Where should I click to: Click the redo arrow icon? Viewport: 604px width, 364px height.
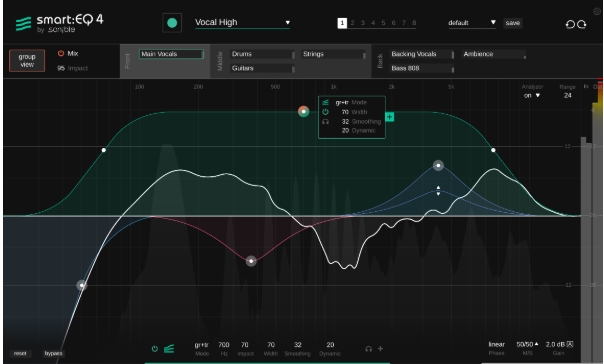point(582,24)
